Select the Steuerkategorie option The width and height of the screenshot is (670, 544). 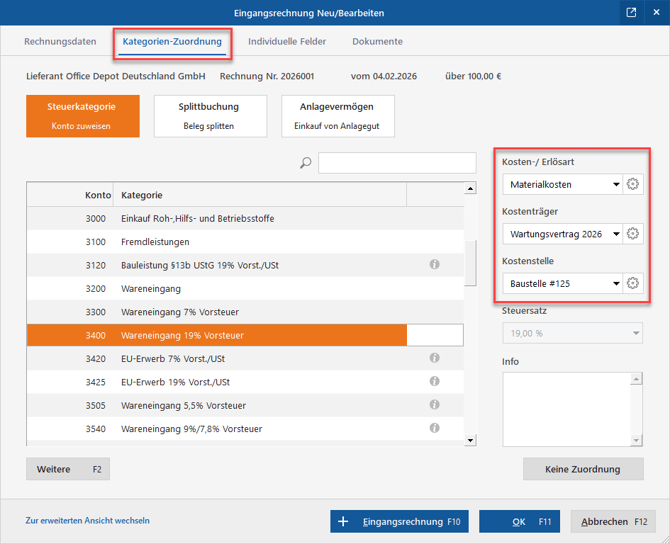pos(82,116)
